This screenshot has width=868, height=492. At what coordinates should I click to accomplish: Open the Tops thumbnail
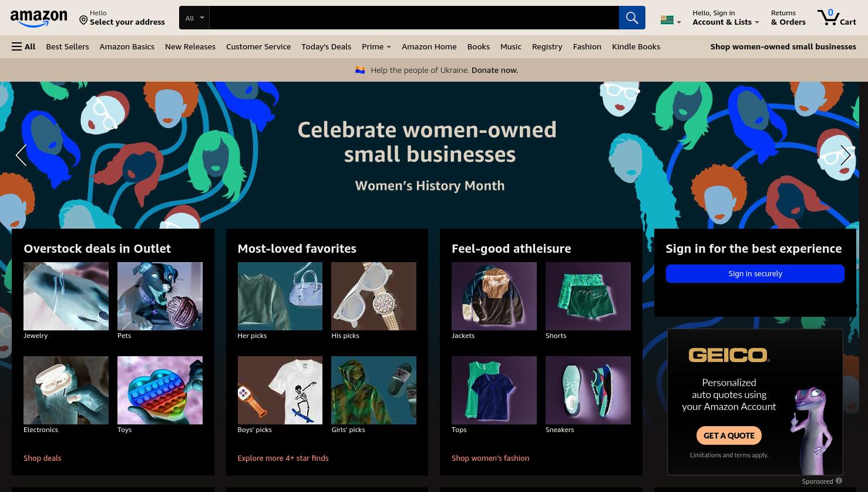[x=494, y=390]
